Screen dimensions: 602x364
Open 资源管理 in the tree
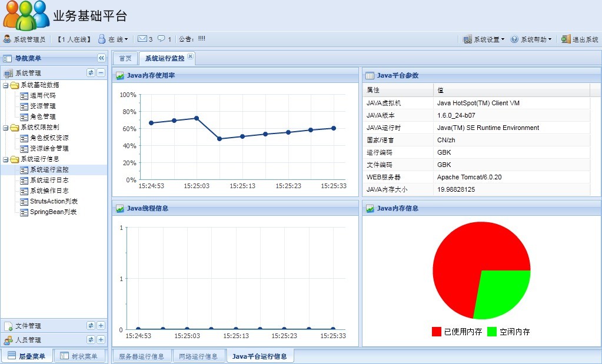42,106
